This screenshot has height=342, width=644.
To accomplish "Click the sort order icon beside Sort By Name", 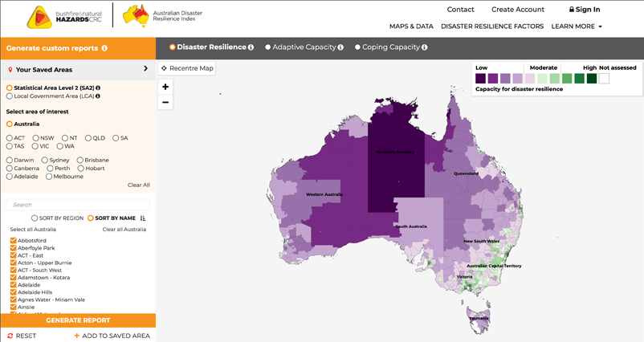I will 143,218.
